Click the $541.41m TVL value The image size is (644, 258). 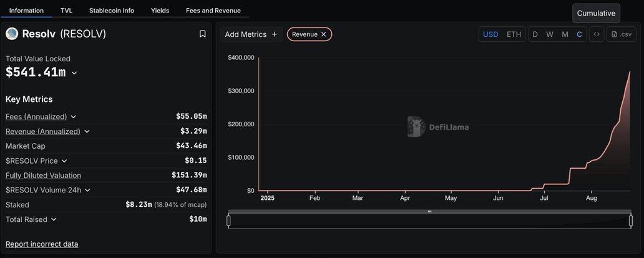point(36,72)
